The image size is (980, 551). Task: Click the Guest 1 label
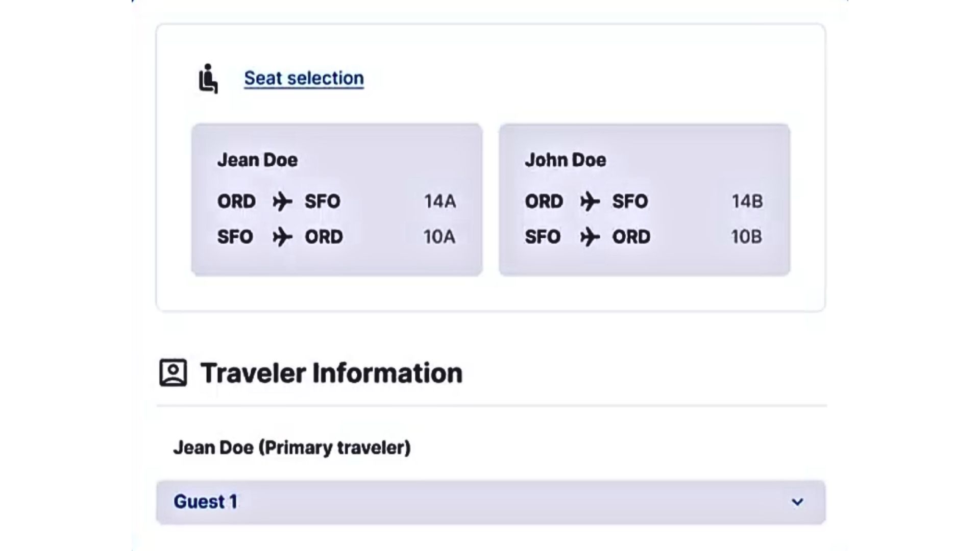(x=205, y=502)
